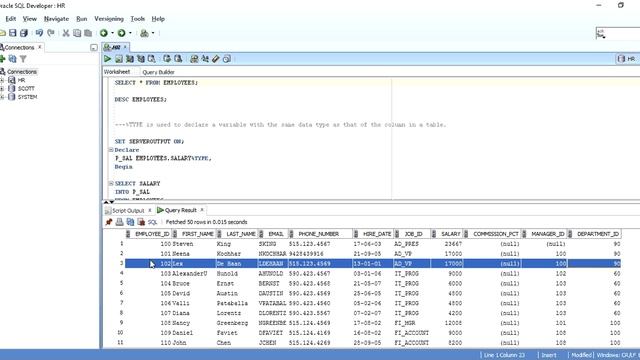Sort by the EMPLOYEE_ID column header
The height and width of the screenshot is (360, 640).
point(148,234)
